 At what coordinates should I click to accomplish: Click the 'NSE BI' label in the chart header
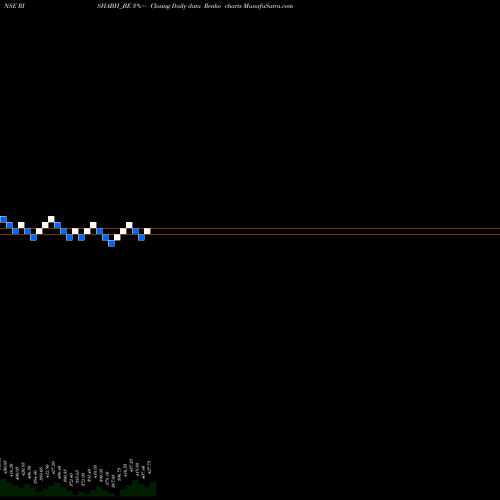14,6
